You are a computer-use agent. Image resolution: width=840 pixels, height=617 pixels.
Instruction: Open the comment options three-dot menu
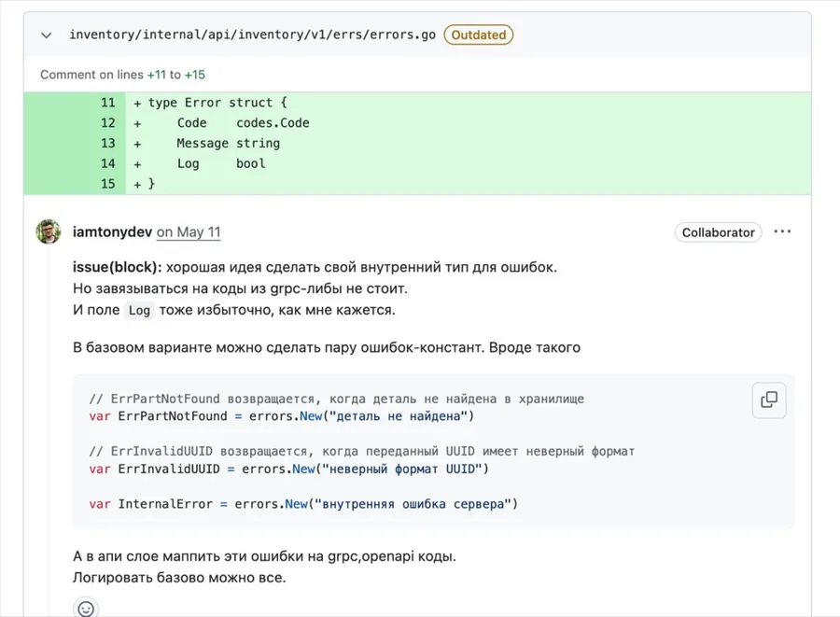pos(782,231)
